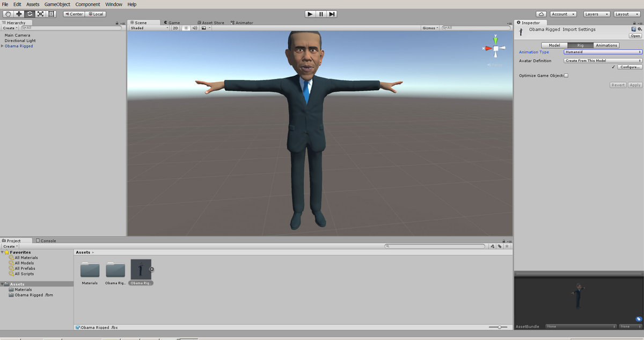The image size is (644, 340).
Task: Open the Account dropdown
Action: pos(563,14)
